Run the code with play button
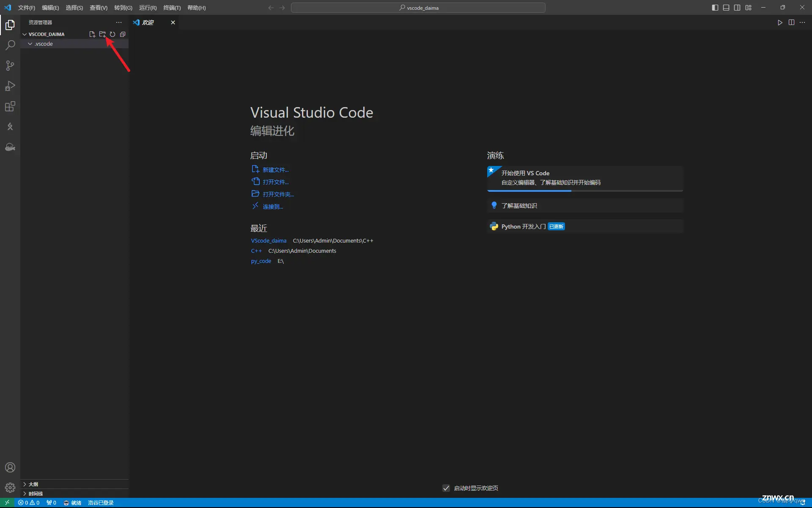Image resolution: width=812 pixels, height=508 pixels. (x=780, y=22)
